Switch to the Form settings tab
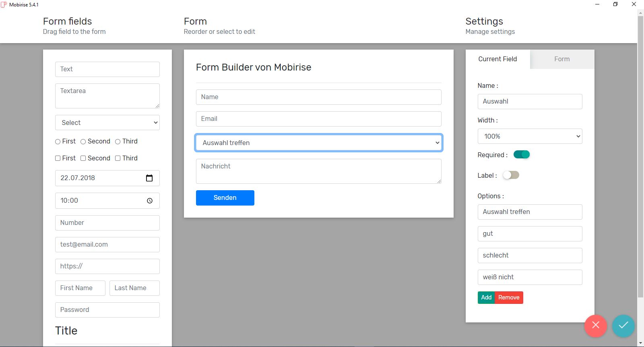 (x=562, y=59)
